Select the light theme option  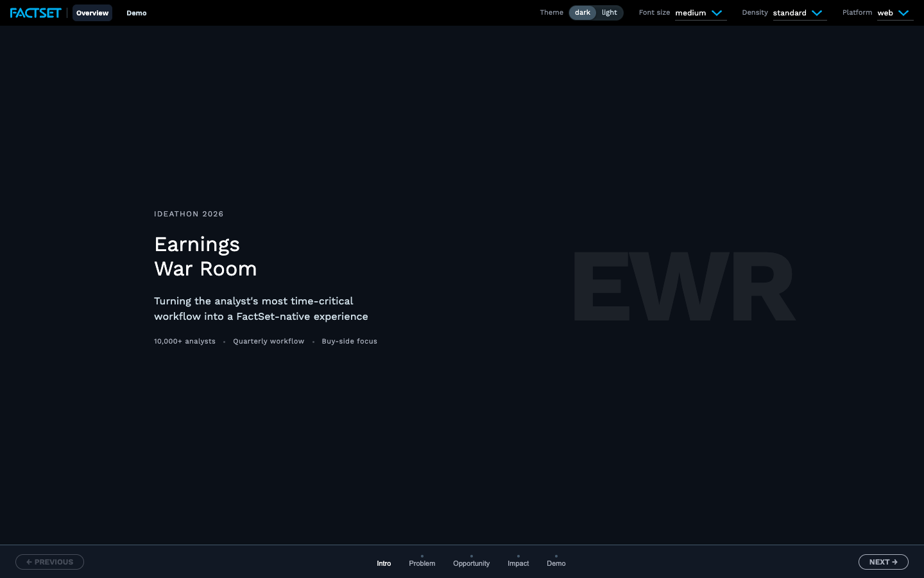[610, 13]
